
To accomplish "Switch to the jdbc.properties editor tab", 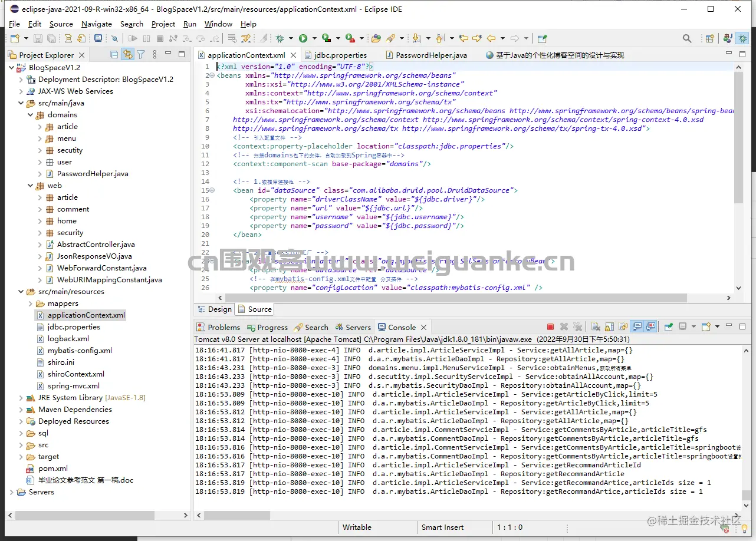I will (x=335, y=55).
